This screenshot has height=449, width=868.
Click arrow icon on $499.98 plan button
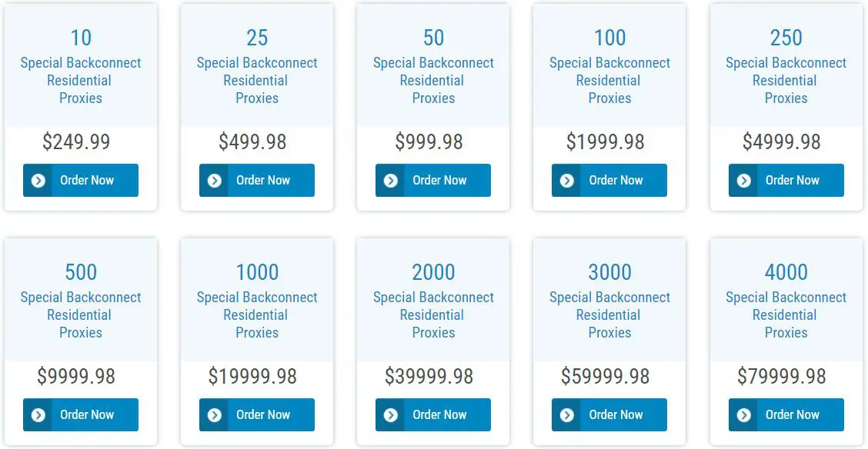coord(214,181)
